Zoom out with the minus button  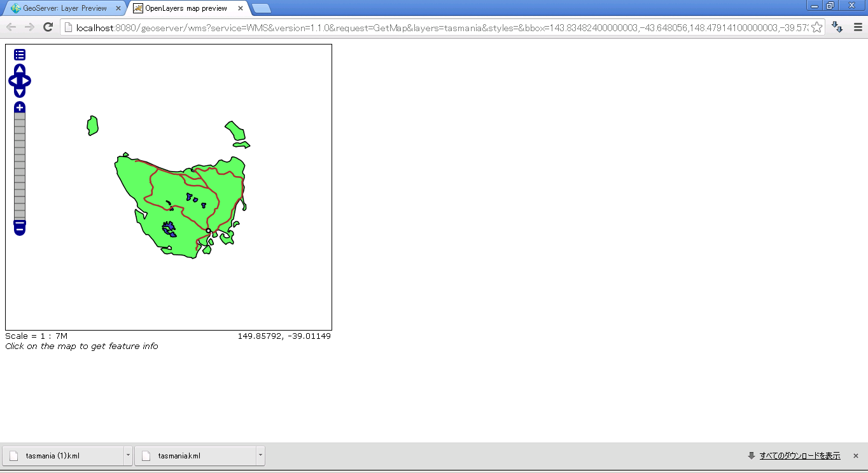[x=20, y=227]
